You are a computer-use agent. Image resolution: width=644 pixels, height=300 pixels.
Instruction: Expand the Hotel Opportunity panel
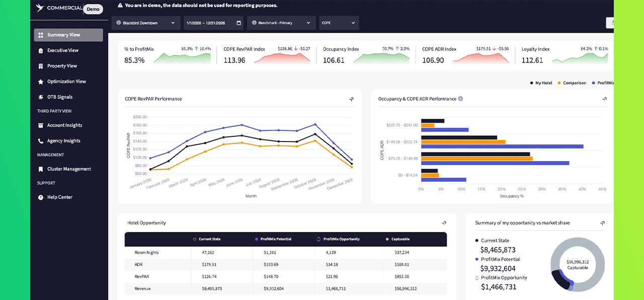[444, 223]
